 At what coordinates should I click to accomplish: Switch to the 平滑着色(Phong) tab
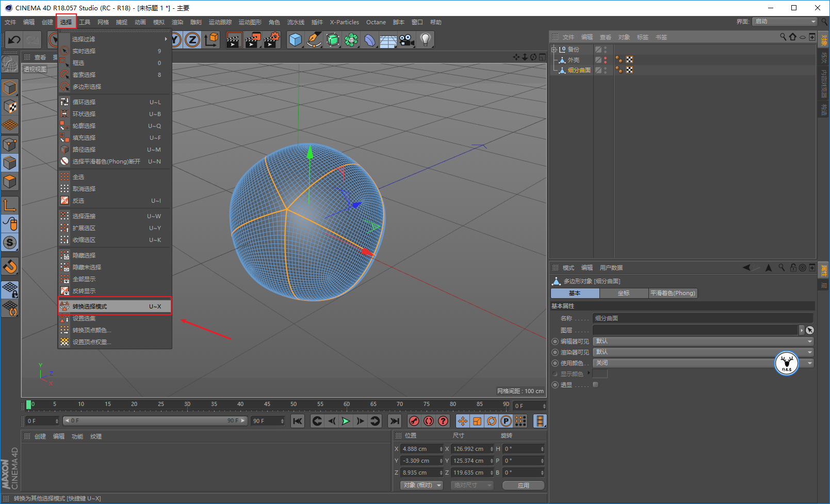pos(673,293)
